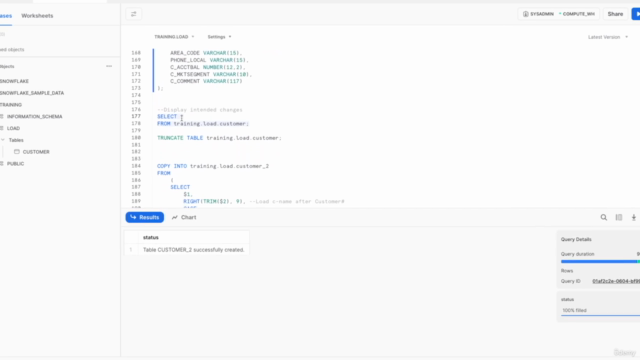Open the INFORMATION_SCHEMA schema
Screen dimensions: 640x360
click(35, 117)
